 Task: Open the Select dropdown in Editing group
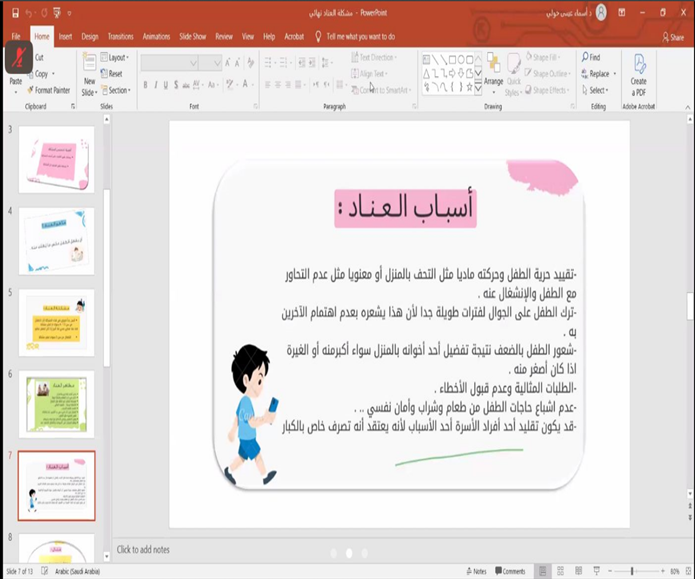[598, 90]
